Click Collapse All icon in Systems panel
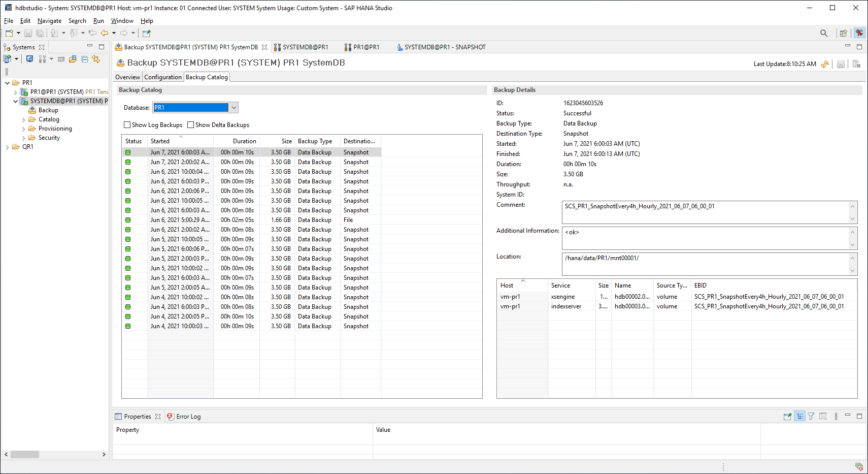Screen dimensions: 868x474 84,59
